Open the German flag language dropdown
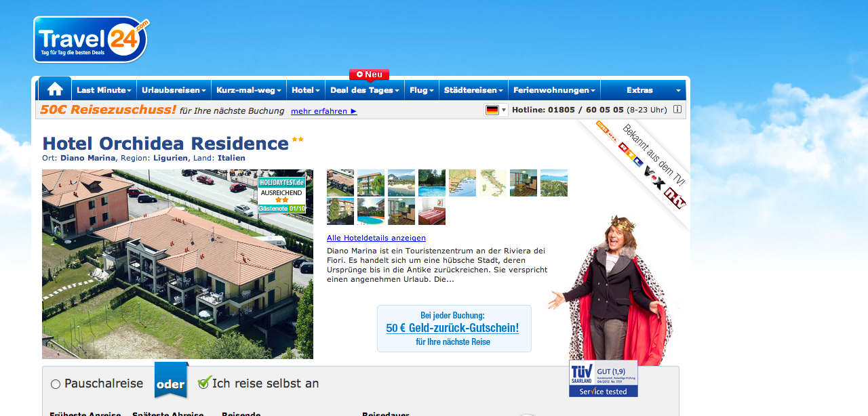 click(x=496, y=110)
